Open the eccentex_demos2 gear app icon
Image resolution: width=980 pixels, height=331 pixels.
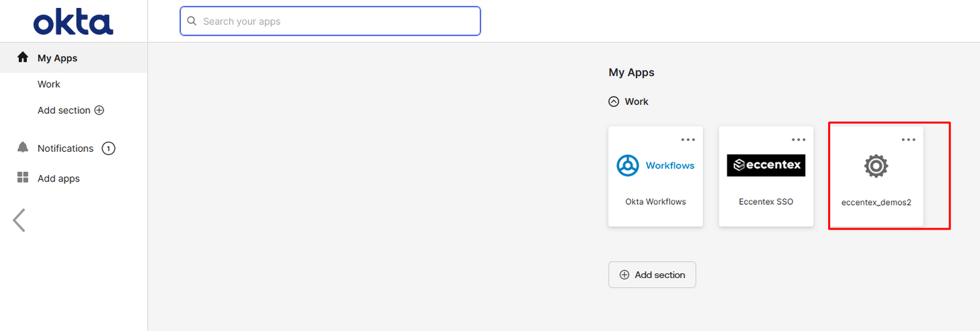[x=876, y=165]
